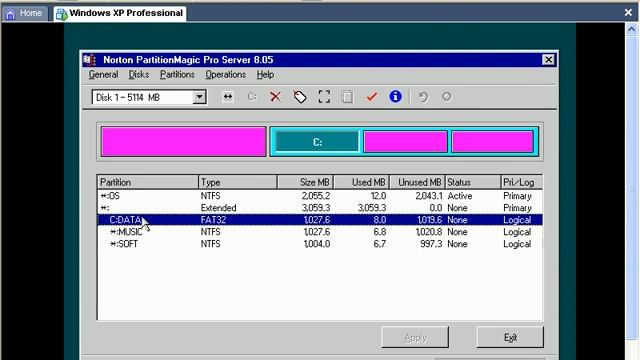This screenshot has width=640, height=360.
Task: Select the Extended partition row
Action: (x=320, y=208)
